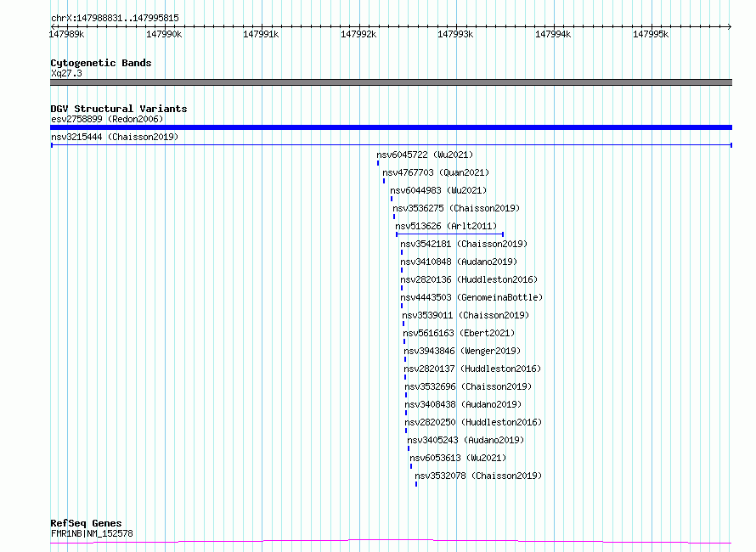Open variant nsv4767703 (Quan2021)
The width and height of the screenshot is (756, 552).
pos(436,172)
